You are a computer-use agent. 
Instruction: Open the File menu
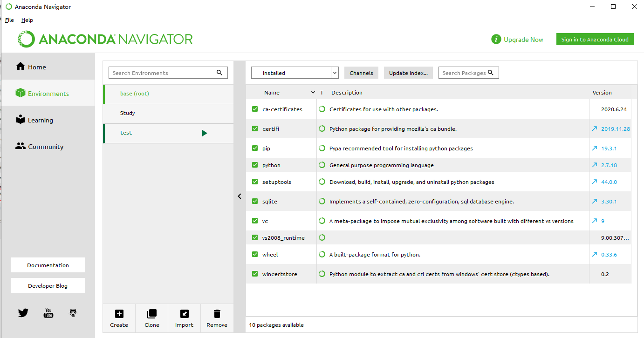click(9, 20)
